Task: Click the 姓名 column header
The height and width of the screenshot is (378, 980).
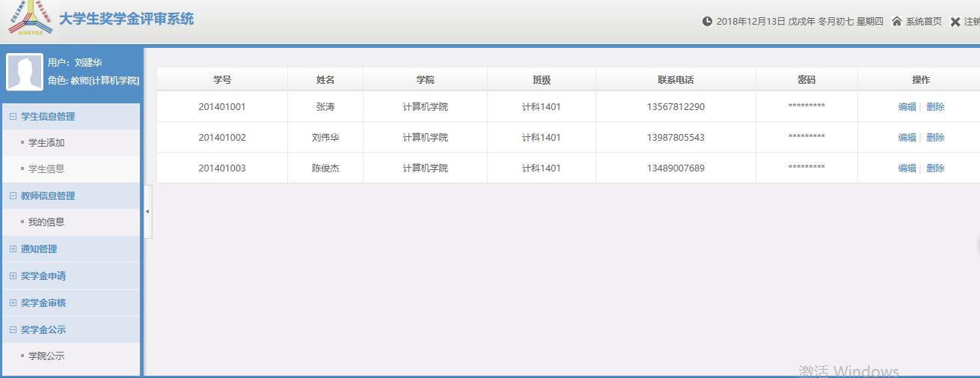Action: point(325,79)
